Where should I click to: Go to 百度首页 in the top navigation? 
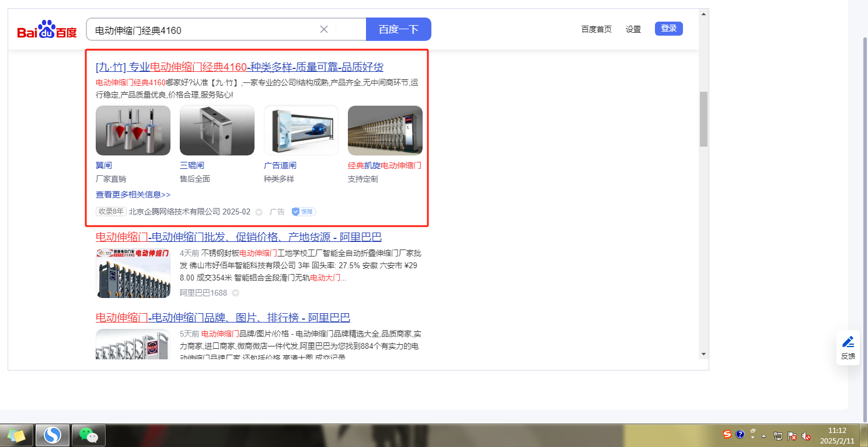(596, 29)
